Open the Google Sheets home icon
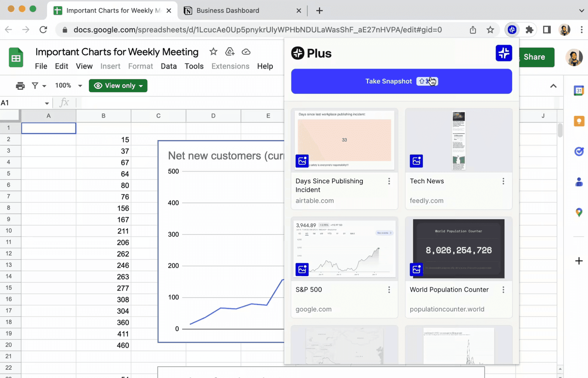 (x=16, y=57)
